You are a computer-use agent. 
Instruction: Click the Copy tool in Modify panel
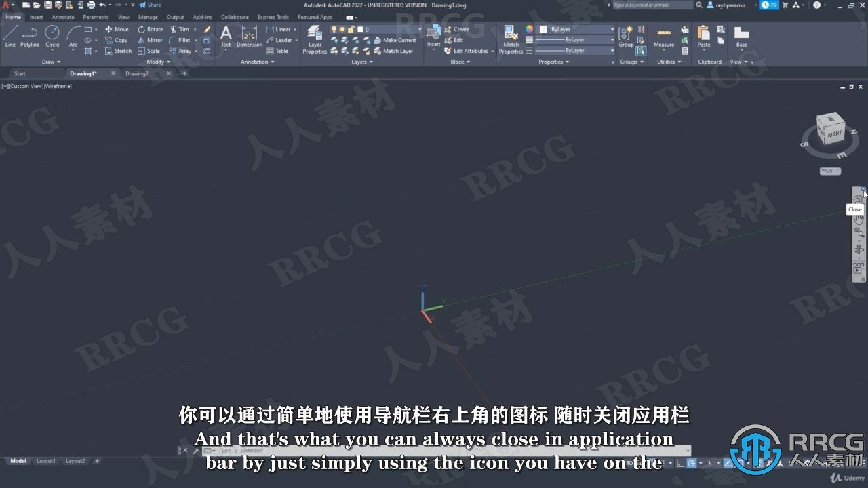tap(117, 40)
